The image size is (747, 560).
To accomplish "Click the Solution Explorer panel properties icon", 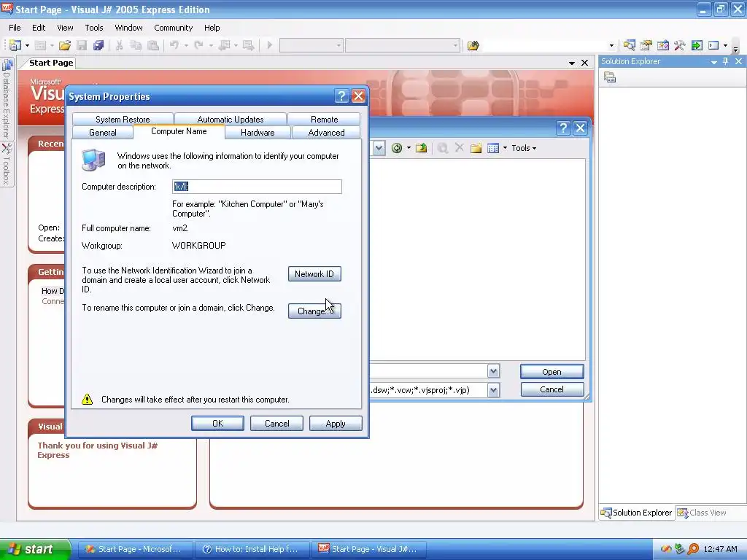I will coord(610,77).
